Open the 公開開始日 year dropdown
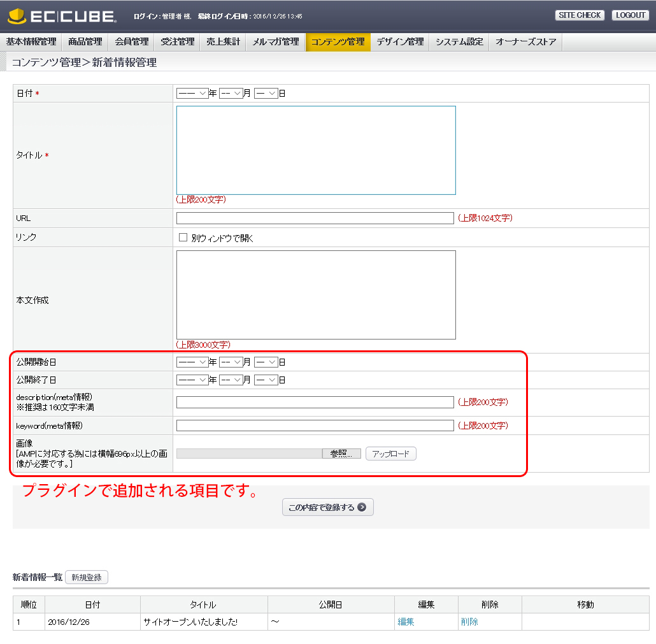Viewport: 656px width, 644px height. pyautogui.click(x=192, y=362)
